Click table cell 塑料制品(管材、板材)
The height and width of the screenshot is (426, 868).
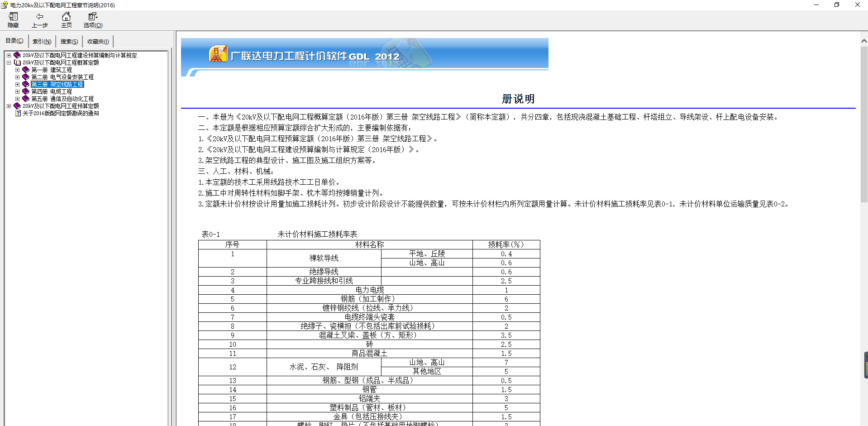(369, 407)
